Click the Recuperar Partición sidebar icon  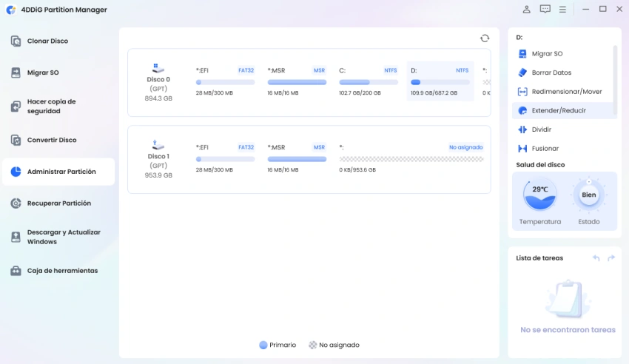tap(16, 203)
